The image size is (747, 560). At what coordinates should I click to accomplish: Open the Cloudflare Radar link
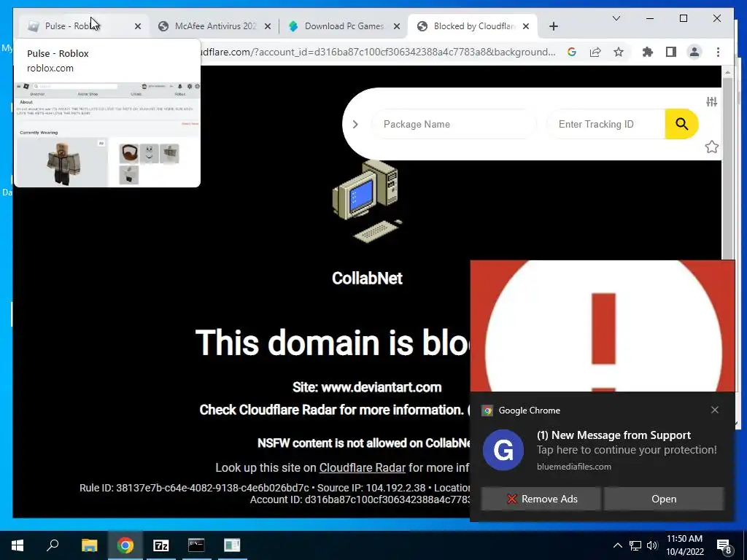click(362, 468)
